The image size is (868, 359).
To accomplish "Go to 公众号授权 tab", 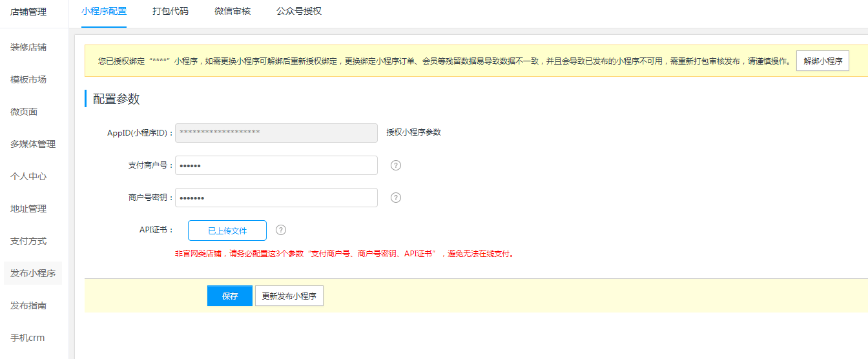I will 298,12.
